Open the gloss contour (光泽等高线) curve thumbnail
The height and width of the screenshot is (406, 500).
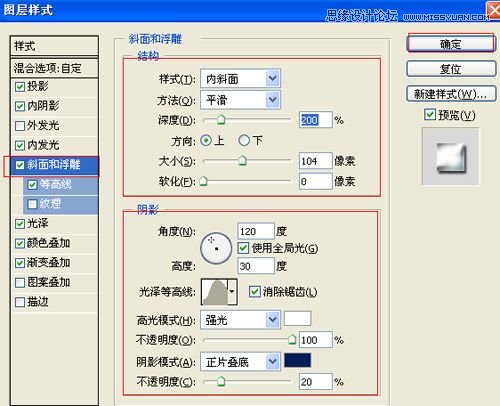214,292
